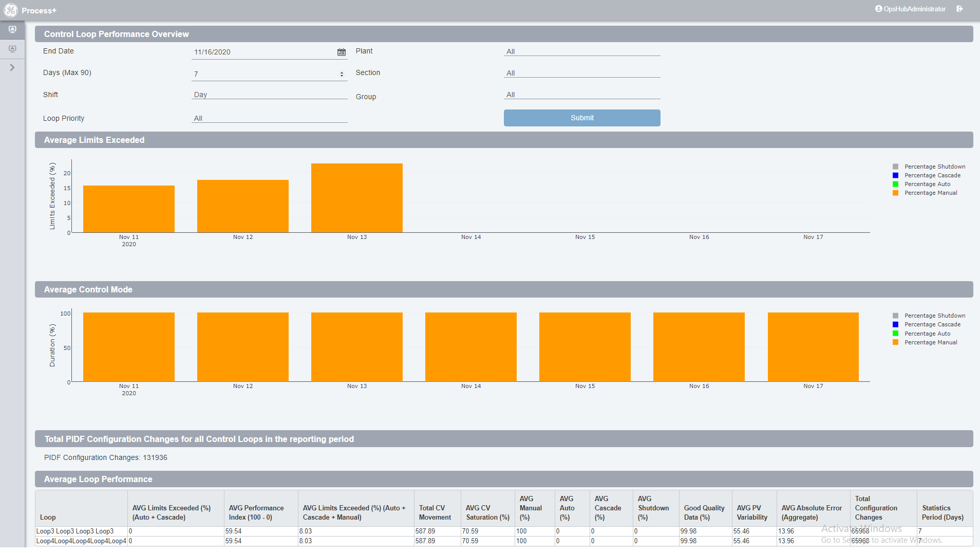Click the logout icon in top right corner

click(x=959, y=9)
